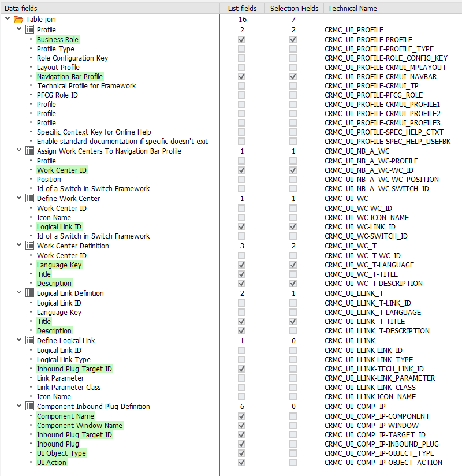The width and height of the screenshot is (462, 476).
Task: Uncheck List field for Business Role
Action: [x=241, y=40]
